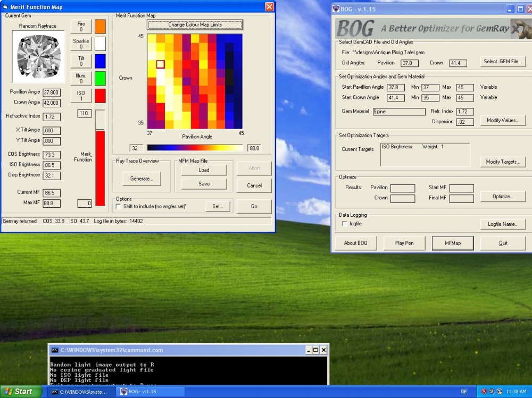Click the blue Tilt color swatch
The image size is (532, 398).
[100, 61]
